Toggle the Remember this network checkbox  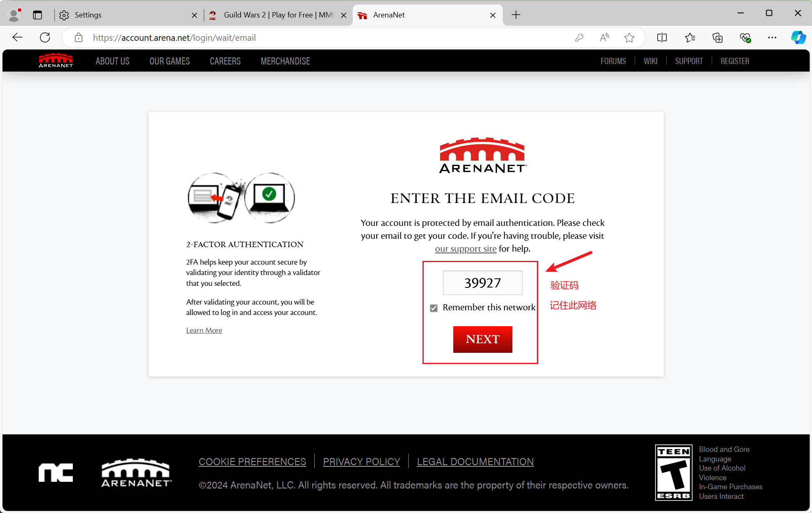pos(434,308)
